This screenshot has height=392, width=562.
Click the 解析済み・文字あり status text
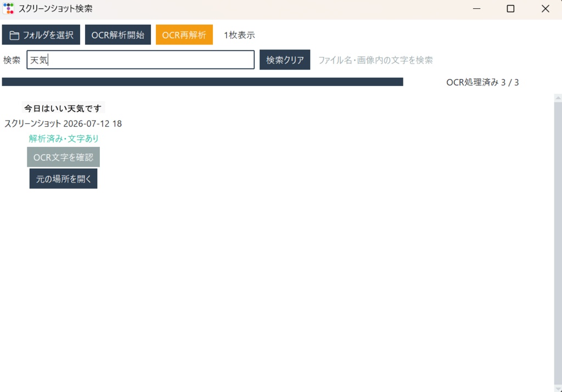click(x=64, y=139)
